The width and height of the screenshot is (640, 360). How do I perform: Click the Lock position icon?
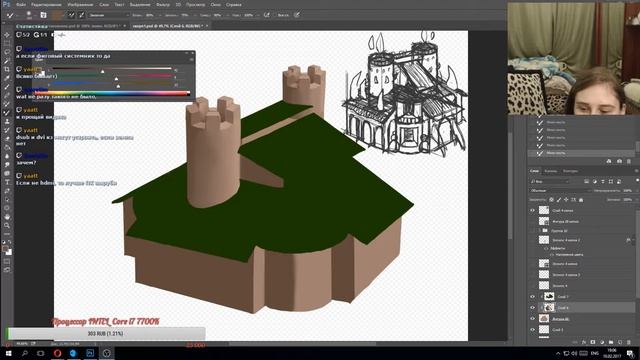pyautogui.click(x=566, y=200)
